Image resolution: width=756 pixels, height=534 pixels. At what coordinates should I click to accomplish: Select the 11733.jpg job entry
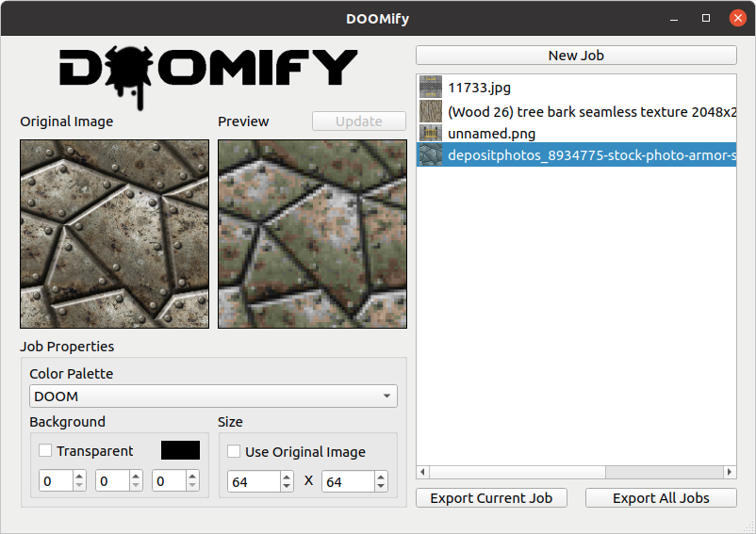click(479, 88)
